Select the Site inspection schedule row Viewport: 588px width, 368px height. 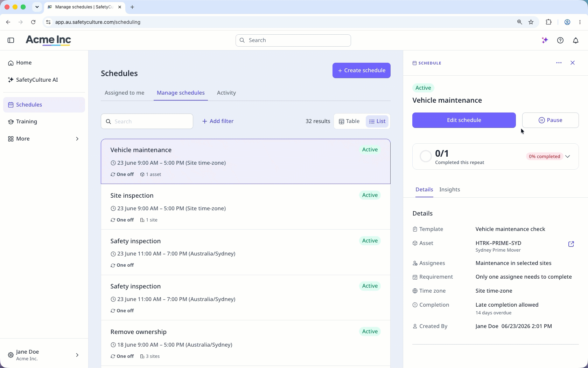[x=246, y=207]
